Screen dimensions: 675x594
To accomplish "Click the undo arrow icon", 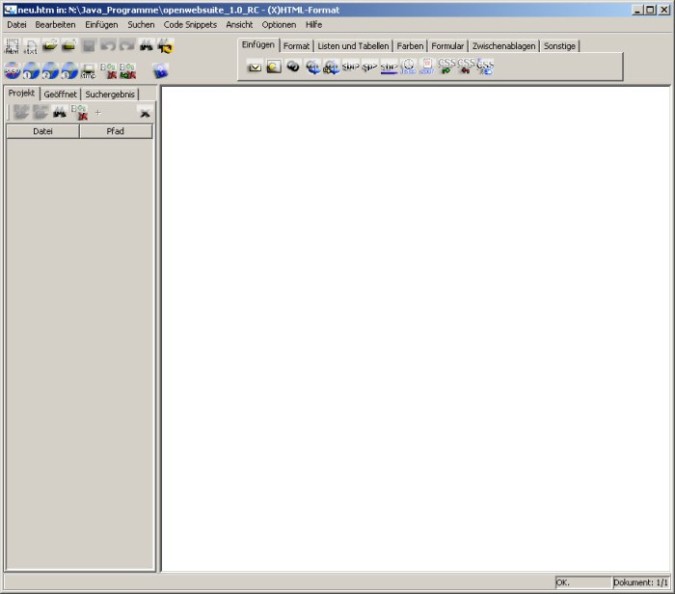I will tap(108, 45).
